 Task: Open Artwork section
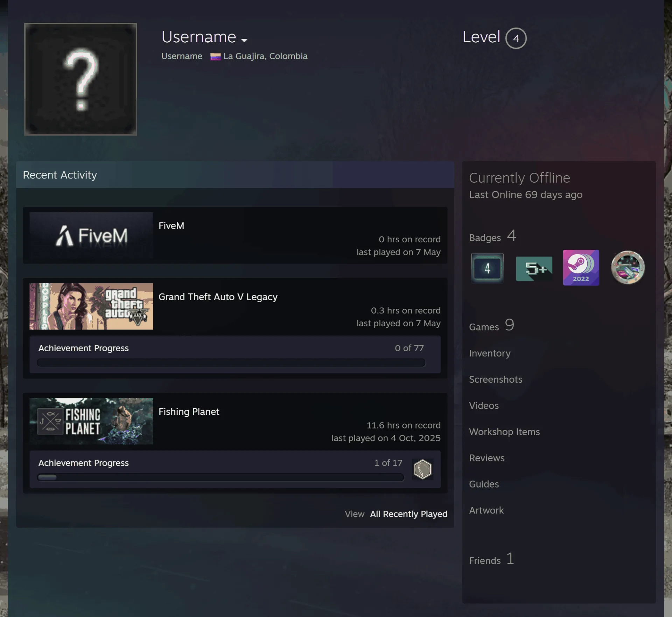(x=486, y=510)
